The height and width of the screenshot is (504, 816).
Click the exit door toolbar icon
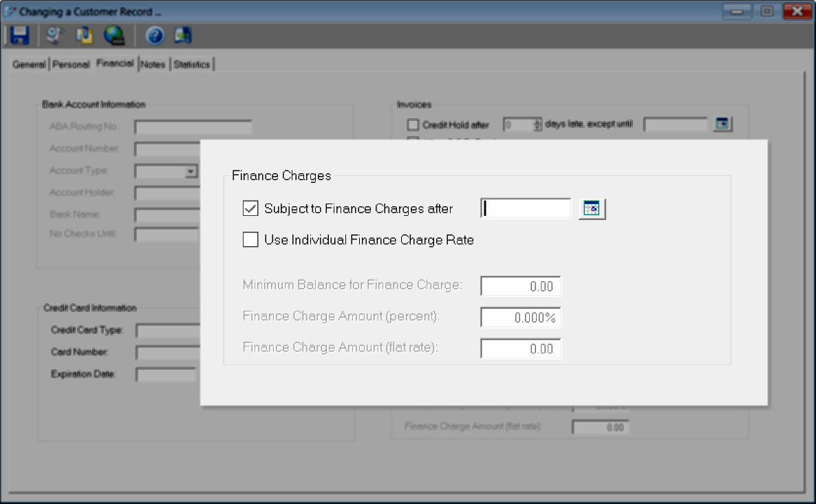(182, 35)
